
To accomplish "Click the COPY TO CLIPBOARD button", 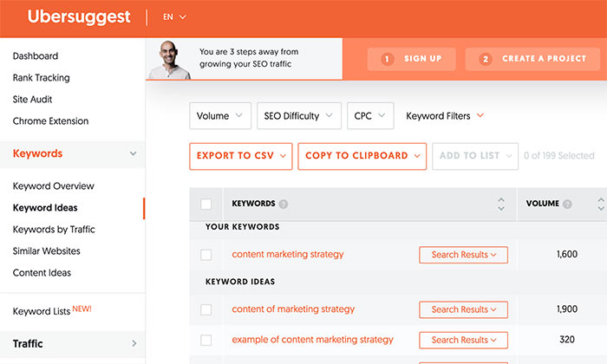I will click(x=362, y=156).
